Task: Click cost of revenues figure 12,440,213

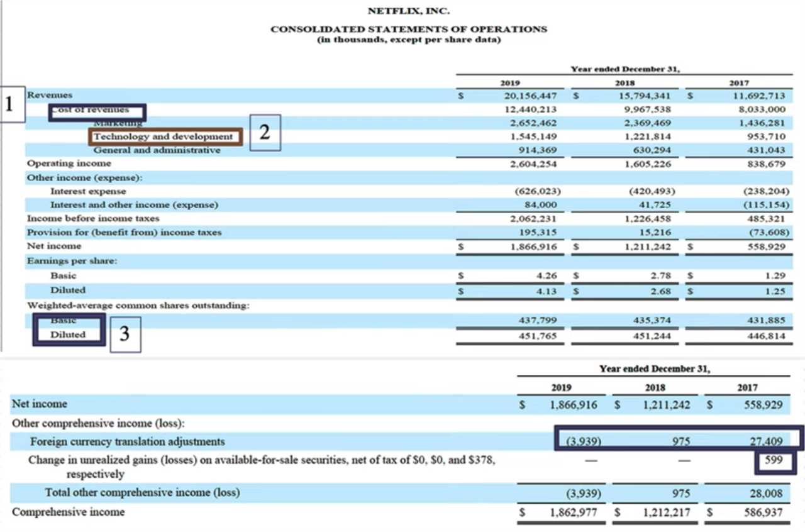Action: point(530,109)
